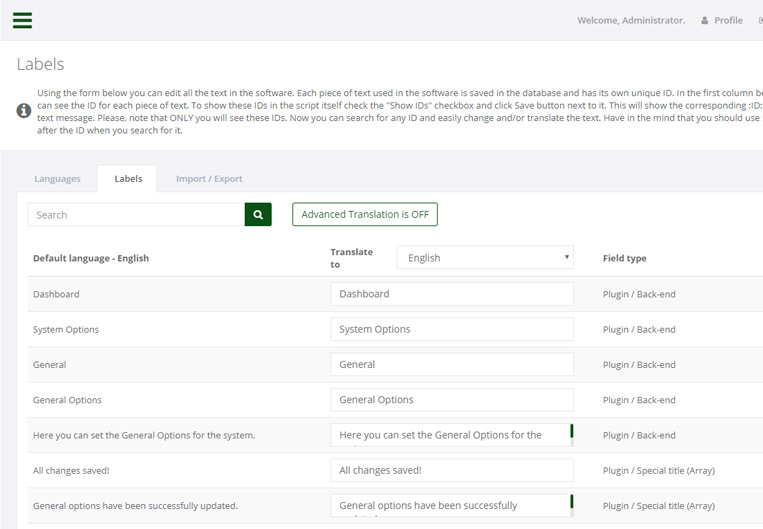Click the General translation input
This screenshot has height=529, width=763.
[451, 365]
